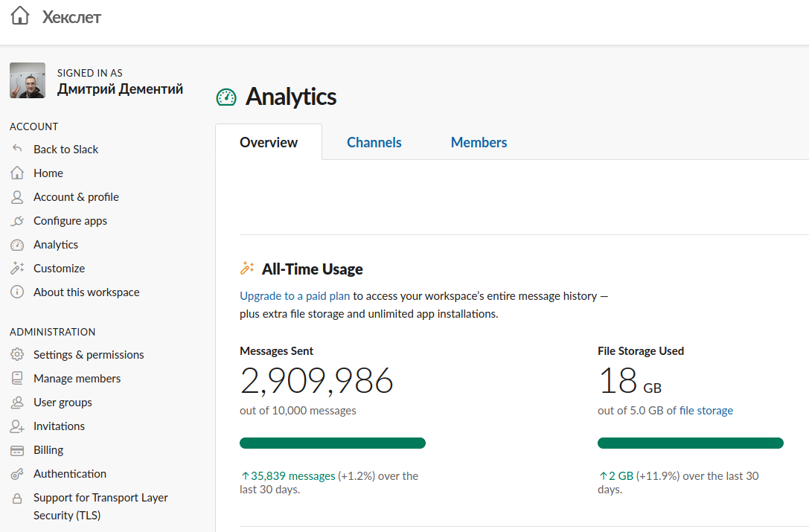The image size is (809, 532).
Task: Click the Messages Sent progress bar
Action: 332,443
